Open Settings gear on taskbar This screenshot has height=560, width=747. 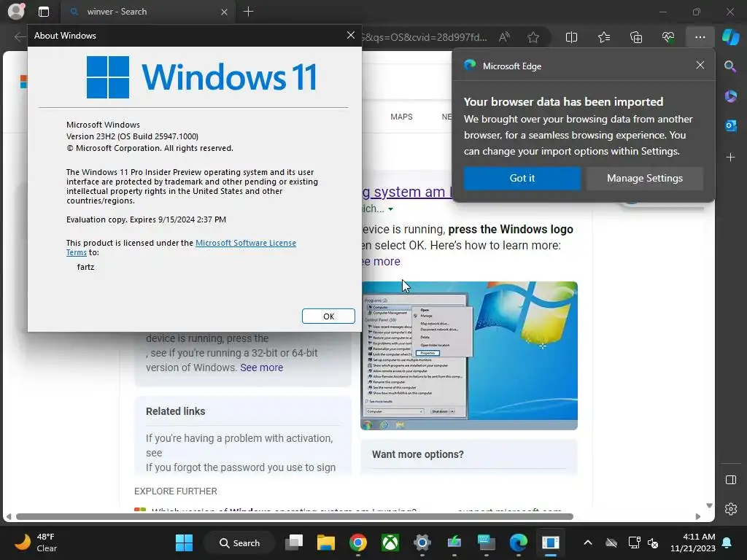click(x=422, y=542)
